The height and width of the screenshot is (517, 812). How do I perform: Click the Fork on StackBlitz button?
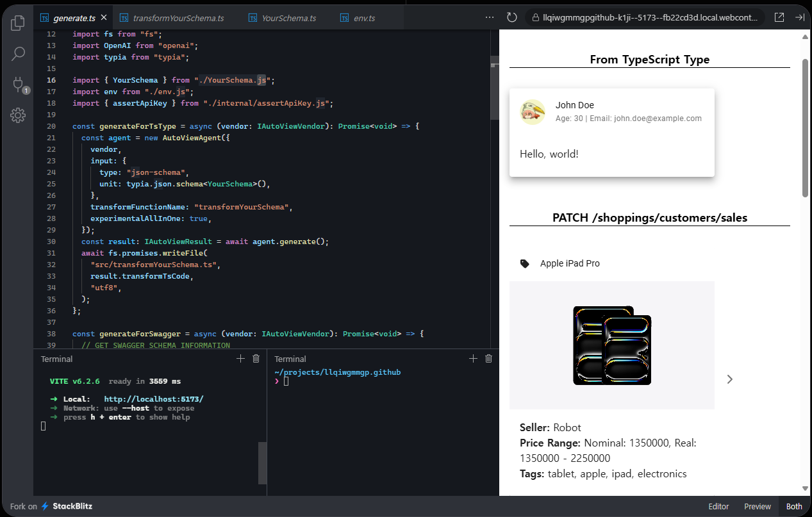point(51,506)
